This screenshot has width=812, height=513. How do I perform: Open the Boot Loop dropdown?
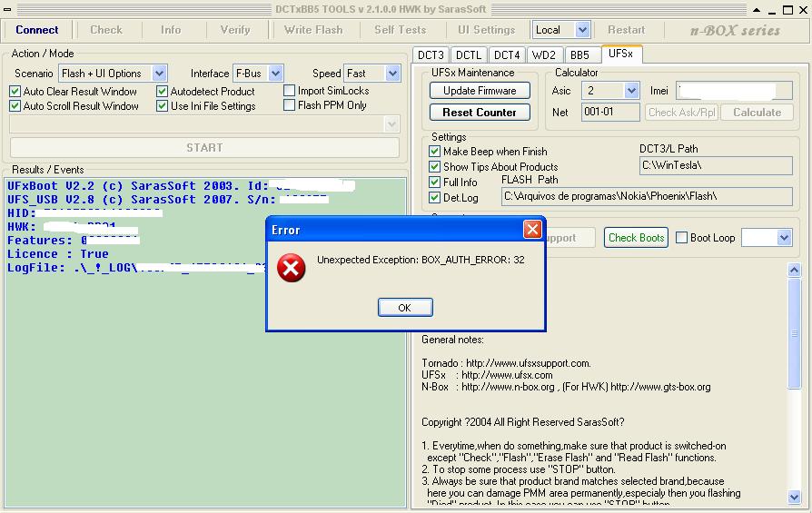point(784,238)
